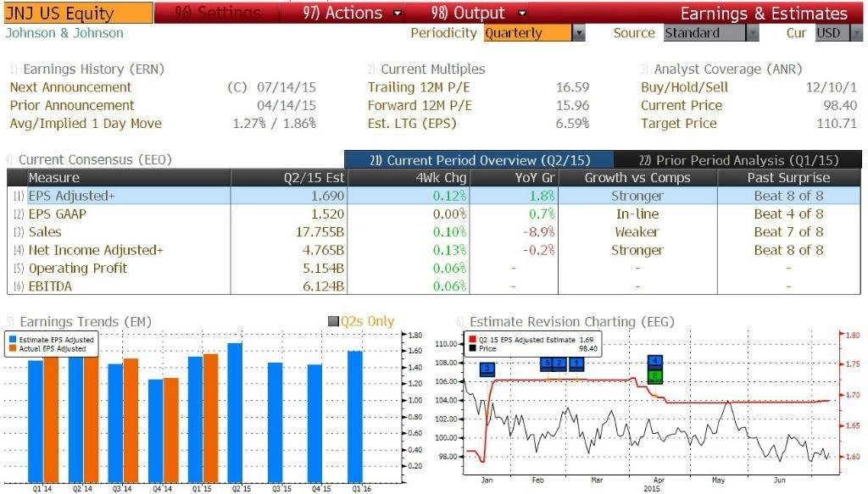Open the Cur USD currency dropdown
868x494 pixels.
click(x=856, y=33)
